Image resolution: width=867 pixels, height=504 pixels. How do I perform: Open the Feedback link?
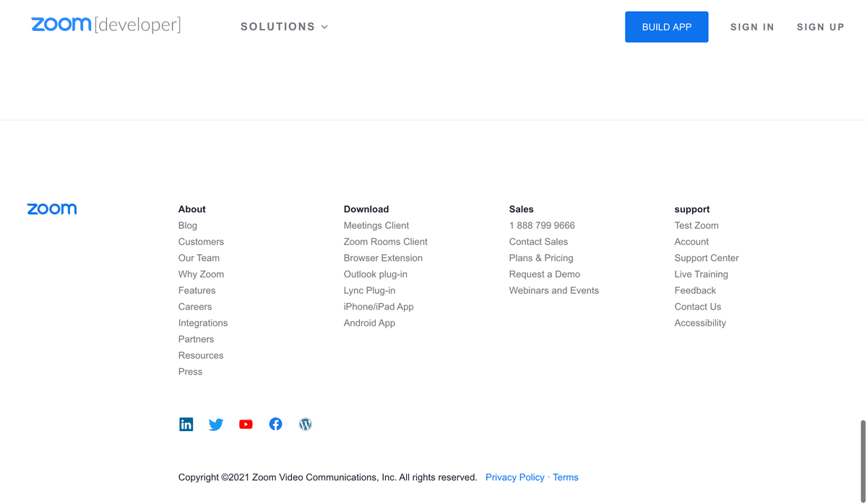(695, 290)
